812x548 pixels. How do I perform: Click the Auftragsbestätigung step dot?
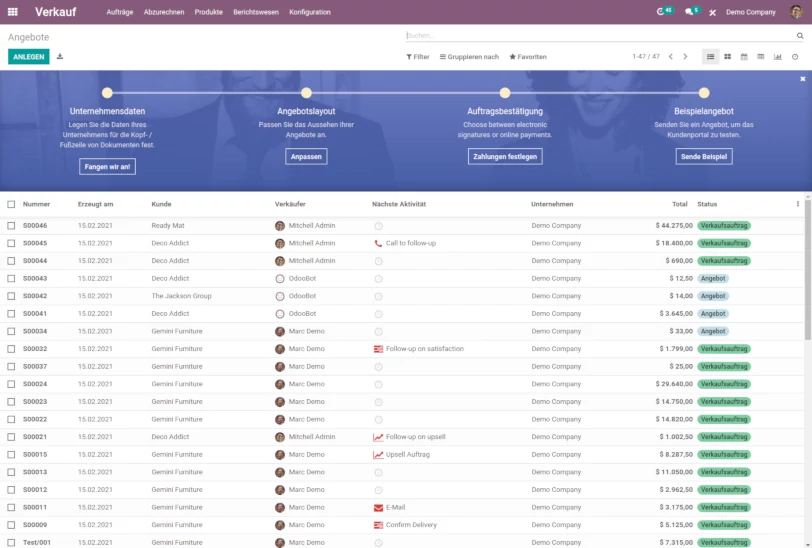click(x=505, y=93)
